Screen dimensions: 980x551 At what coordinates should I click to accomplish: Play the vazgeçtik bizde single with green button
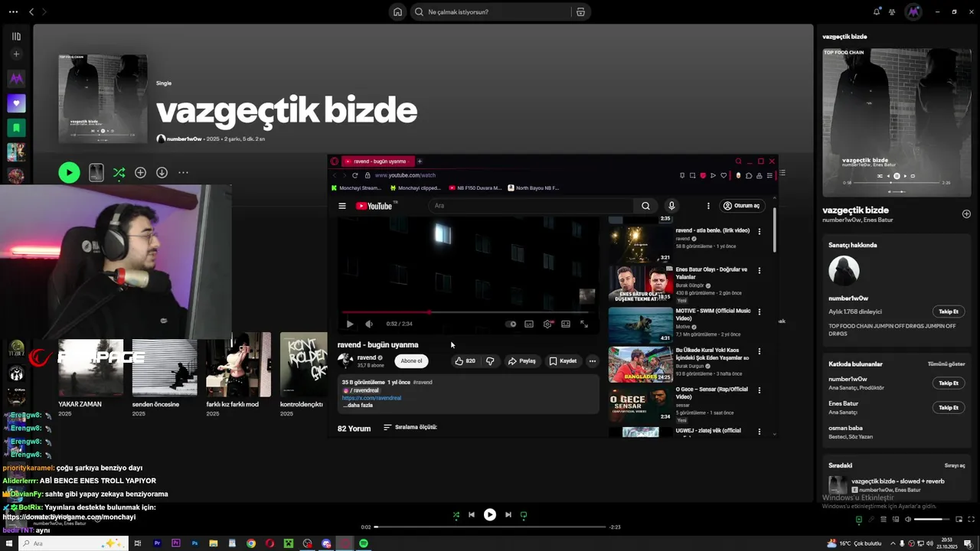tap(69, 173)
